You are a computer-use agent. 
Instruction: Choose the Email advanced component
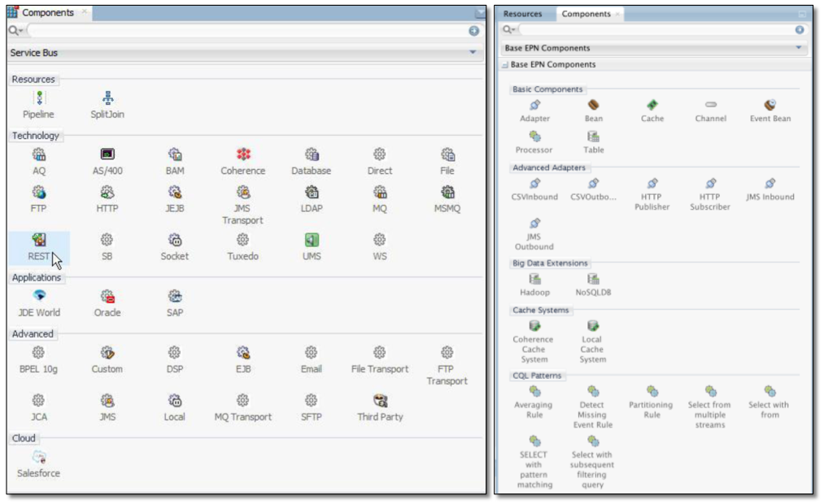tap(311, 353)
